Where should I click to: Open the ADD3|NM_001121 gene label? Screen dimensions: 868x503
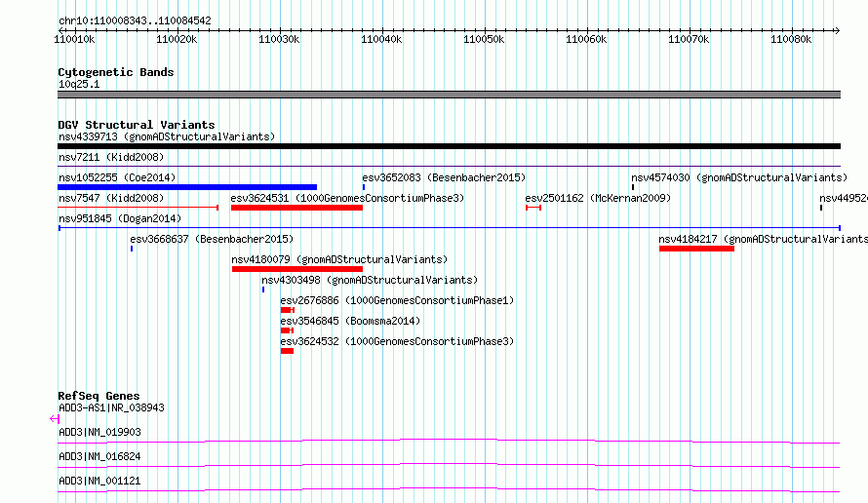99,481
